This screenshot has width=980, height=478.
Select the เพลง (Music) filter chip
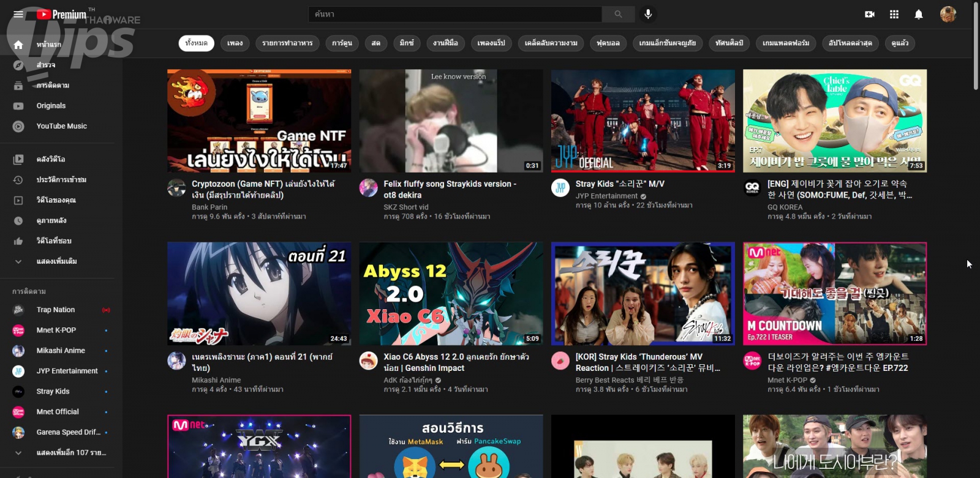[x=235, y=43]
